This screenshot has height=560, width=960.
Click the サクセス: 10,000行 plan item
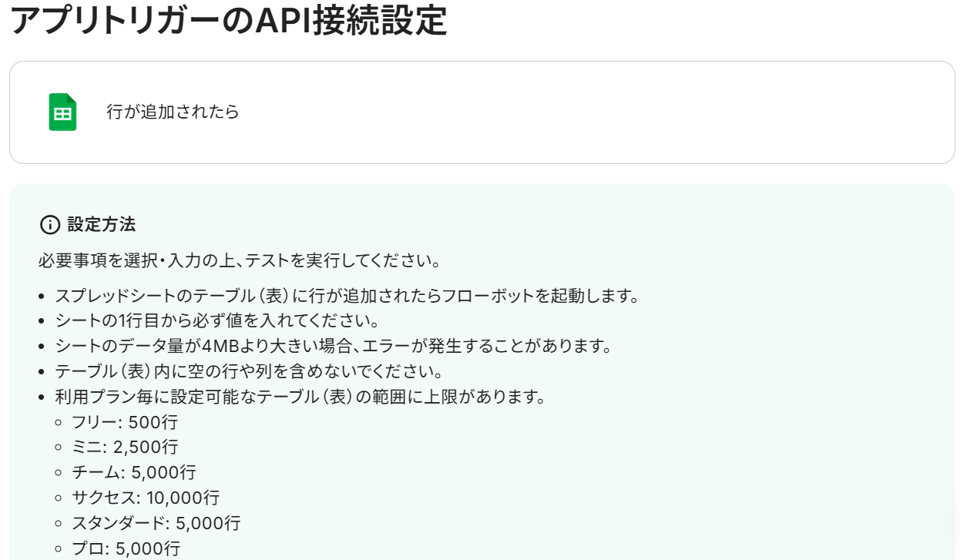click(x=146, y=498)
